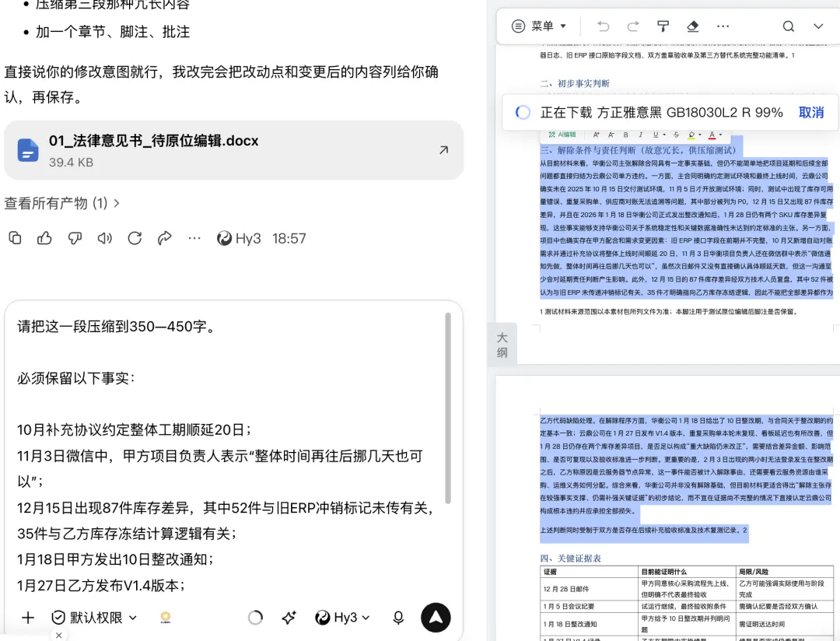Click into the message input text area
The height and width of the screenshot is (641, 840).
coord(228,456)
